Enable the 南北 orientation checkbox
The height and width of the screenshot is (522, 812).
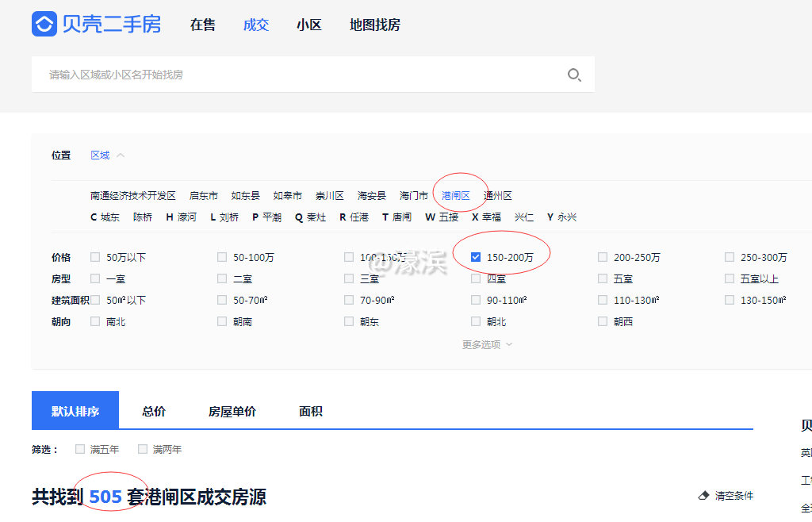point(94,321)
